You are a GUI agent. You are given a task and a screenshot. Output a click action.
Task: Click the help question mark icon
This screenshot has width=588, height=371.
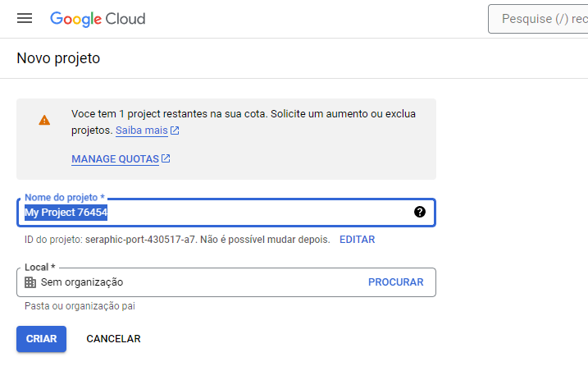[420, 212]
